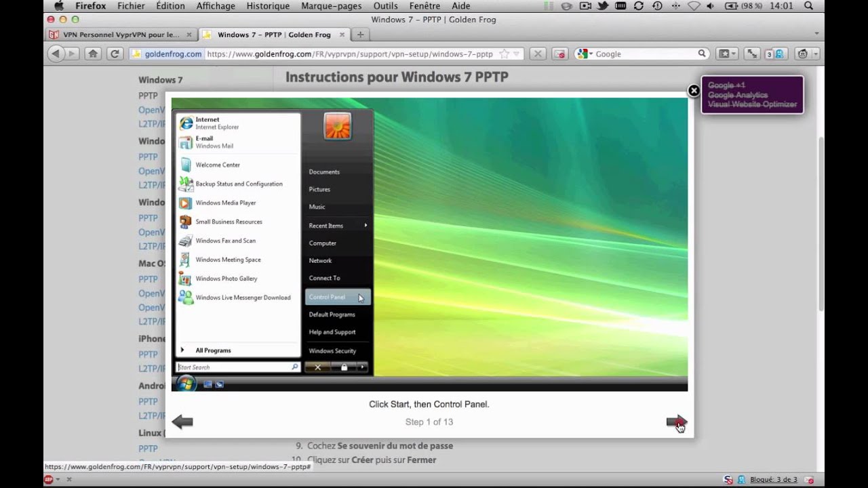This screenshot has width=868, height=488.
Task: Open the Édition menu
Action: (170, 6)
